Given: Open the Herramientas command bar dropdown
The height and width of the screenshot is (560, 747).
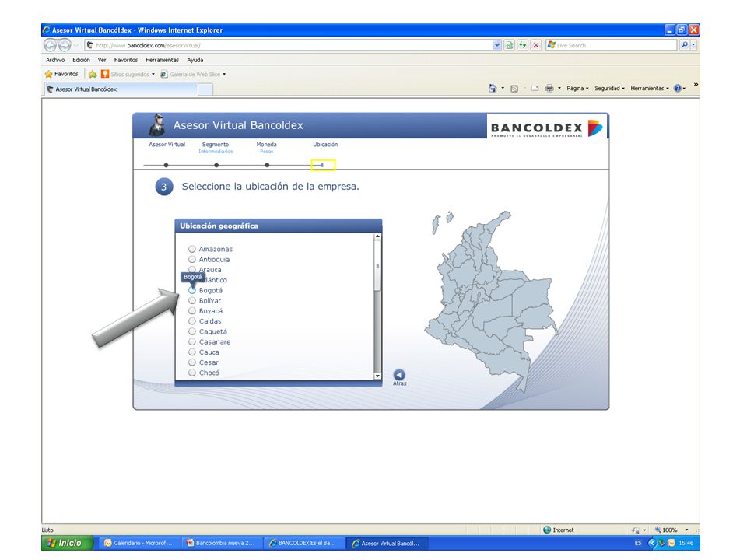Looking at the screenshot, I should 649,89.
